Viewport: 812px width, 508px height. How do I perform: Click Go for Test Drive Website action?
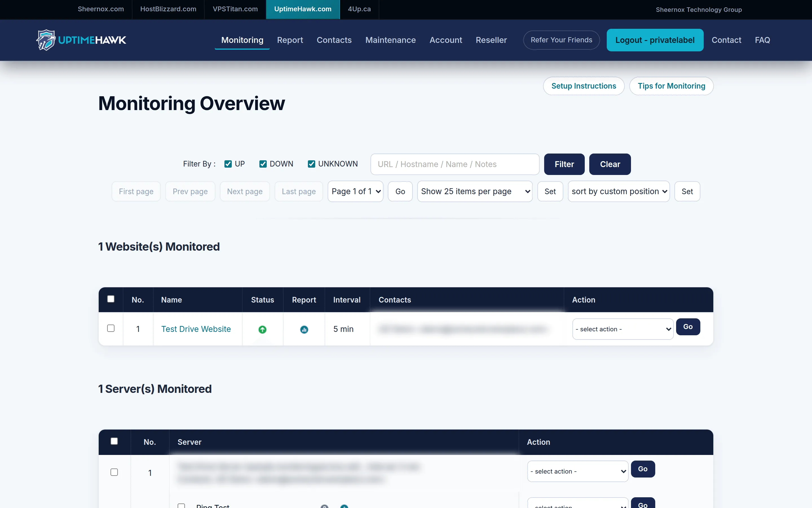click(x=688, y=327)
